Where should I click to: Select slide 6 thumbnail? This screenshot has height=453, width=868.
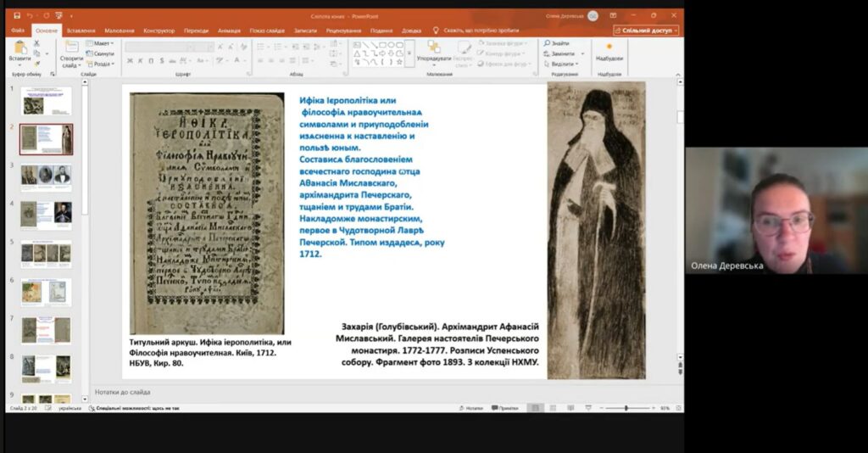pos(47,293)
